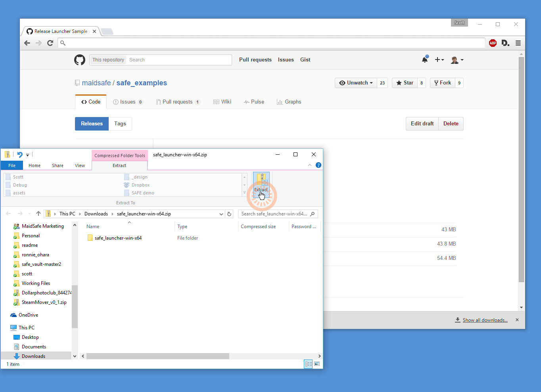The height and width of the screenshot is (392, 541).
Task: Expand Extract To destinations list
Action: 244,193
